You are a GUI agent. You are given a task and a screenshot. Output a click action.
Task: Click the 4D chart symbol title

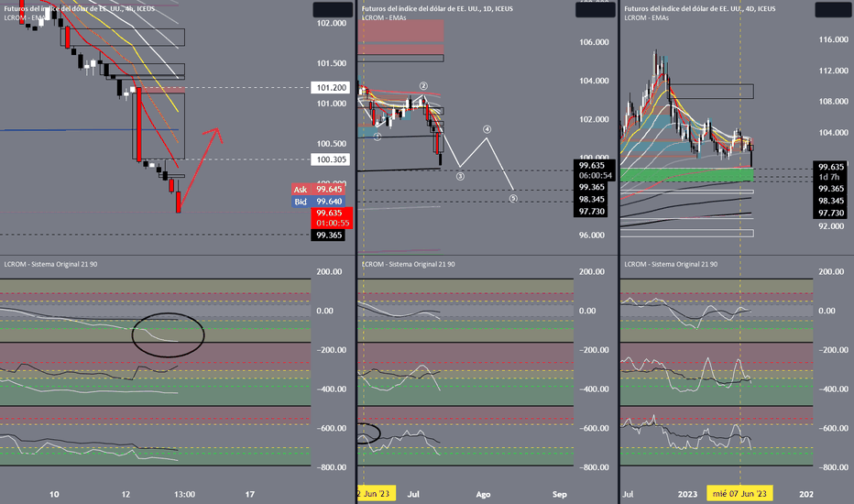[x=700, y=9]
